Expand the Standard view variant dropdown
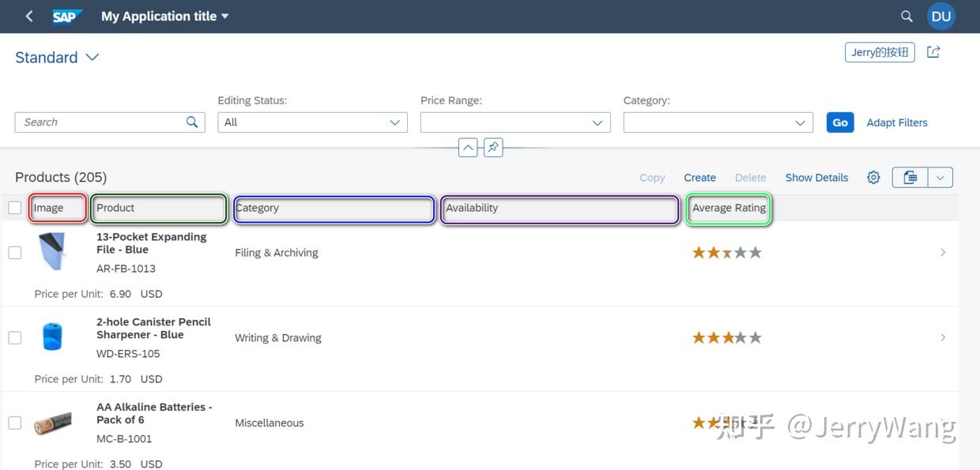 point(92,58)
